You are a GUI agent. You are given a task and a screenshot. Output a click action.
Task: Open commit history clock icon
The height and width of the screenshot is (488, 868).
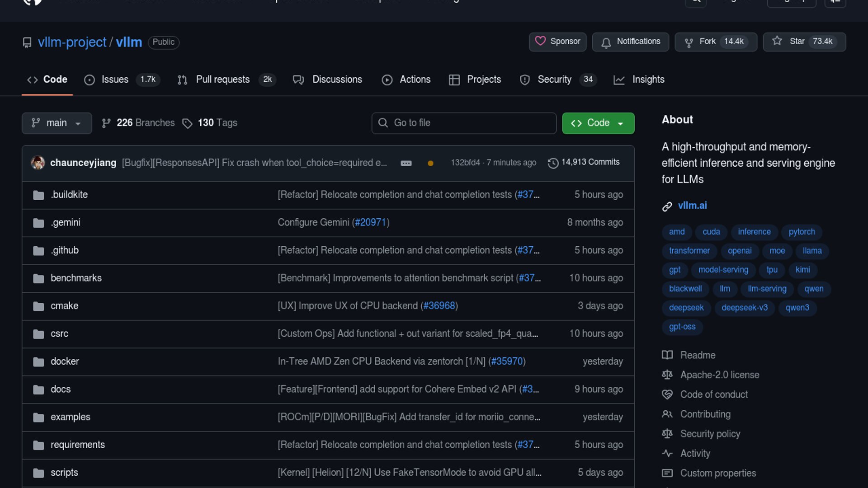click(x=553, y=163)
